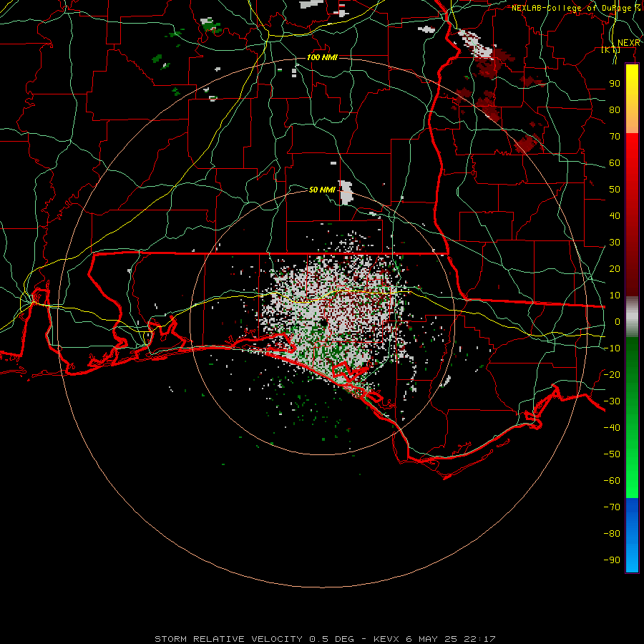Click the 40 value on velocity scale
The image size is (644, 644).
[615, 216]
